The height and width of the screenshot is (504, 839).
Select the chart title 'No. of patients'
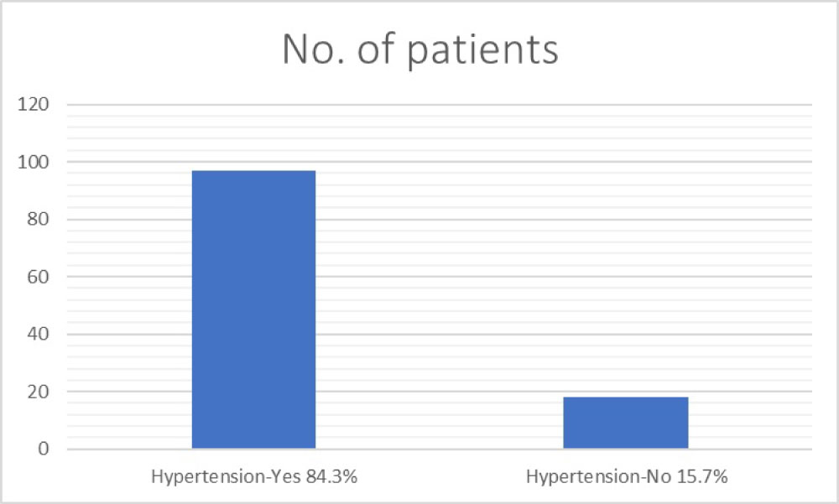[419, 50]
